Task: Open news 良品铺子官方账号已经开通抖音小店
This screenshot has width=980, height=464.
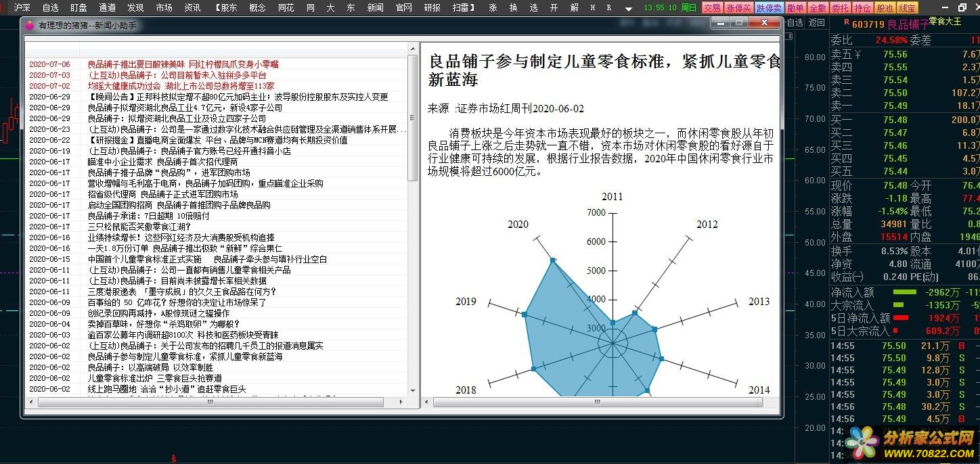Action: [189, 151]
